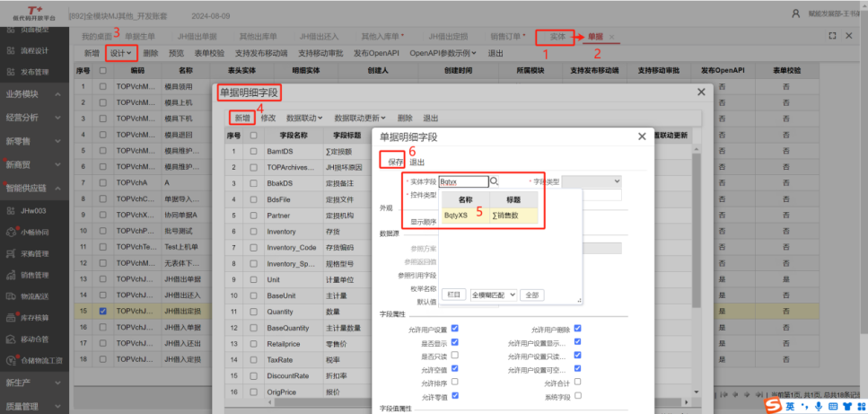Uncheck row 15 checkbox in main list
Screen dimensions: 868x414
(x=102, y=311)
